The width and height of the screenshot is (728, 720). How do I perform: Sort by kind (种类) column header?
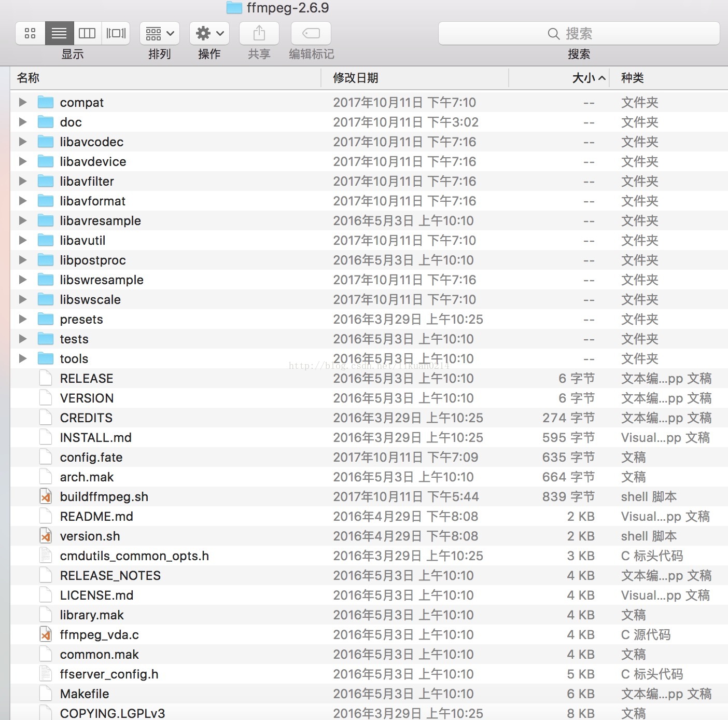pos(669,78)
